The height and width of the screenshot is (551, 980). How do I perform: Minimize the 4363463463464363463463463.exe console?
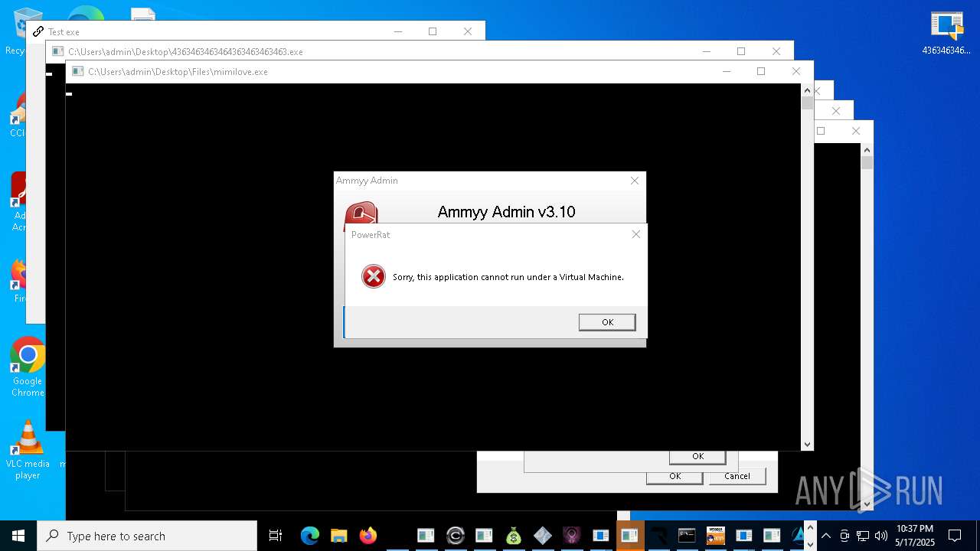[706, 51]
